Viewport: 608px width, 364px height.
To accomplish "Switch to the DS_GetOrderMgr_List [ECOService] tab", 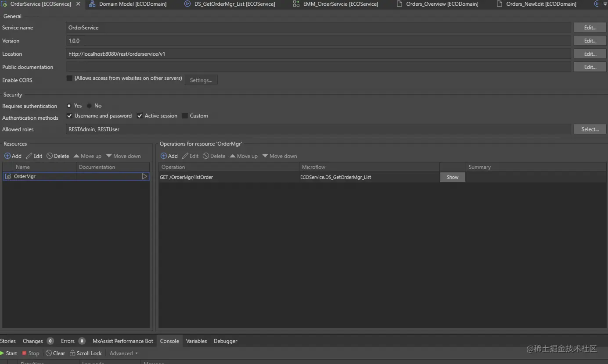I will point(230,4).
